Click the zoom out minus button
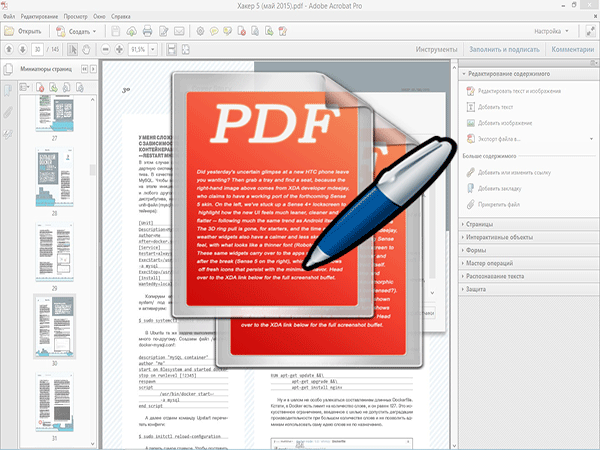 click(x=106, y=49)
